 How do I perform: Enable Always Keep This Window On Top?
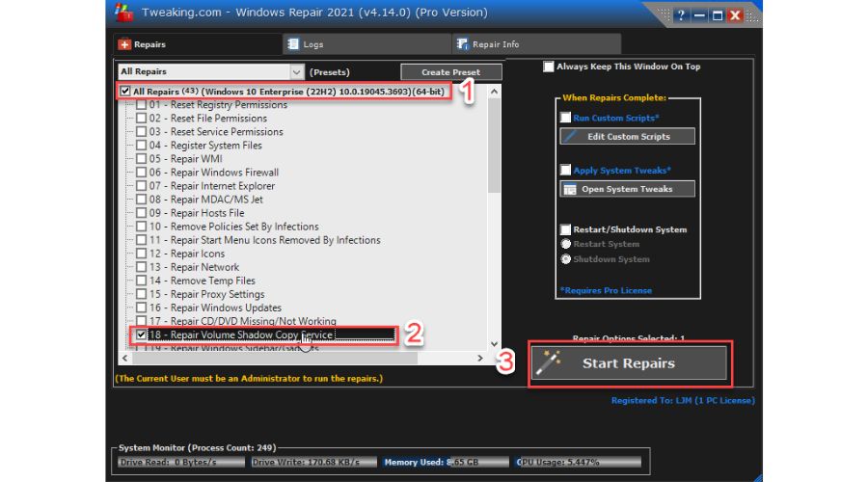[549, 67]
